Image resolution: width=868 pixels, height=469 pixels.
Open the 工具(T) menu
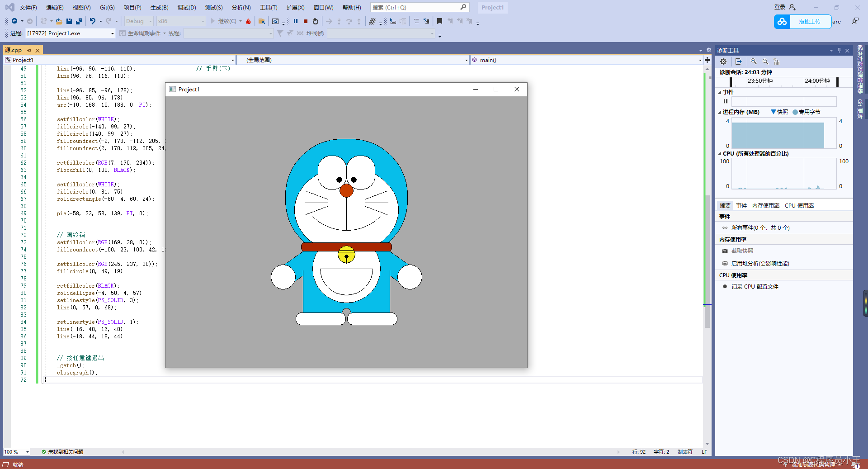coord(269,7)
